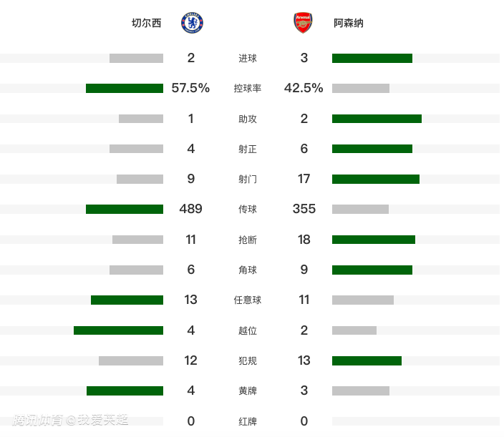Click the Arsenal club crest icon
The height and width of the screenshot is (437, 504).
pos(304,23)
